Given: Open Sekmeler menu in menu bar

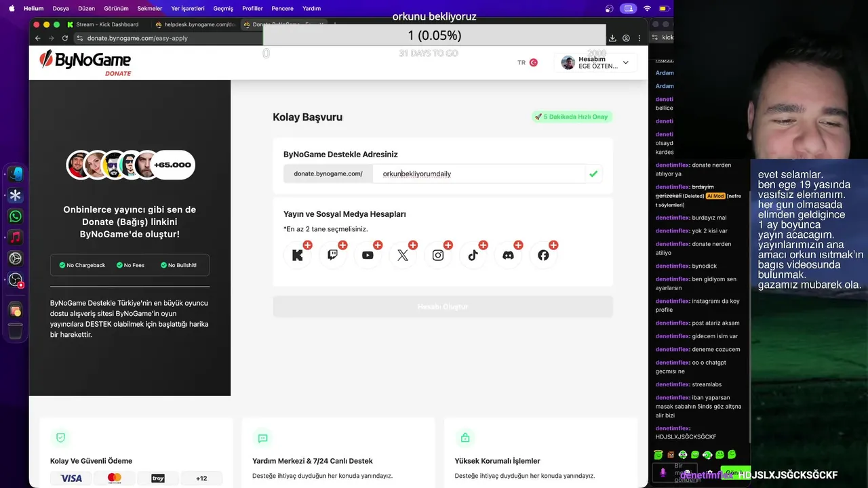Looking at the screenshot, I should pyautogui.click(x=150, y=8).
